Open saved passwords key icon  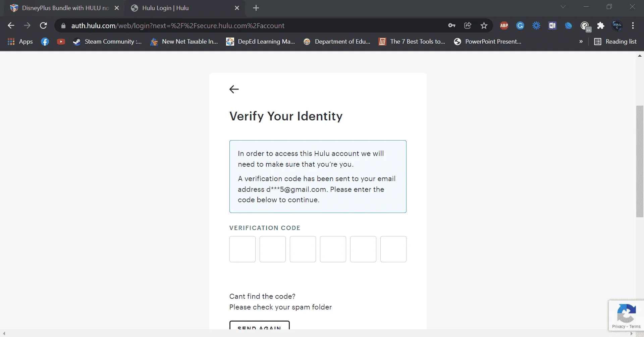pyautogui.click(x=452, y=25)
